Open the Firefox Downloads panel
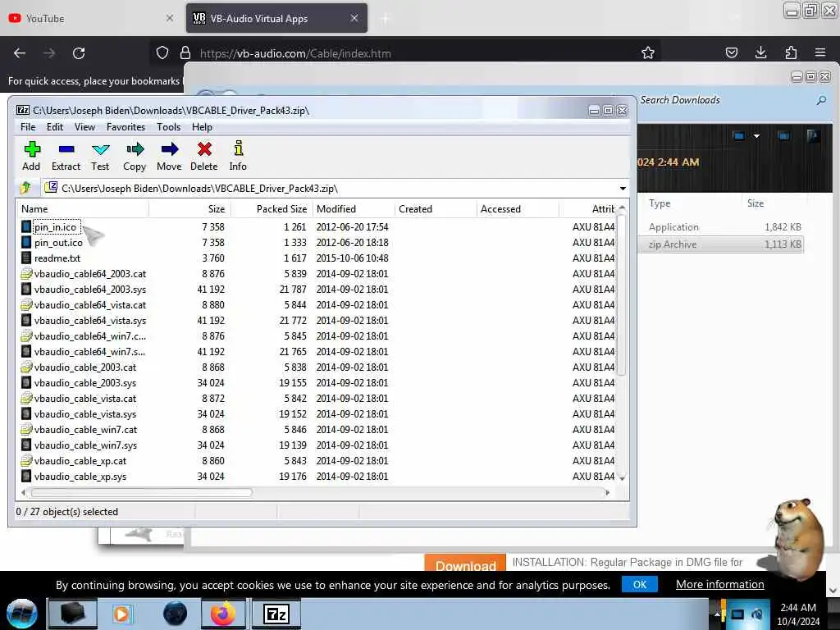Screen dimensions: 840x630 click(x=760, y=52)
